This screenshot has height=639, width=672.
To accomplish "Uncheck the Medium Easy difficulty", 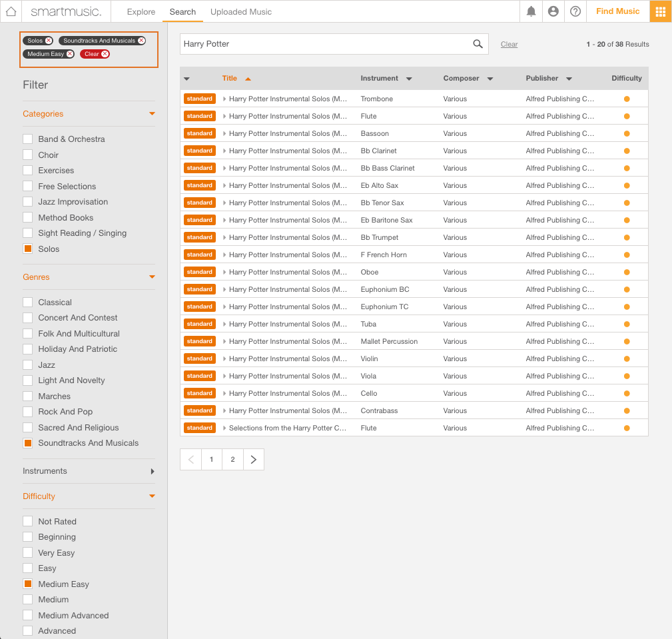I will click(28, 584).
